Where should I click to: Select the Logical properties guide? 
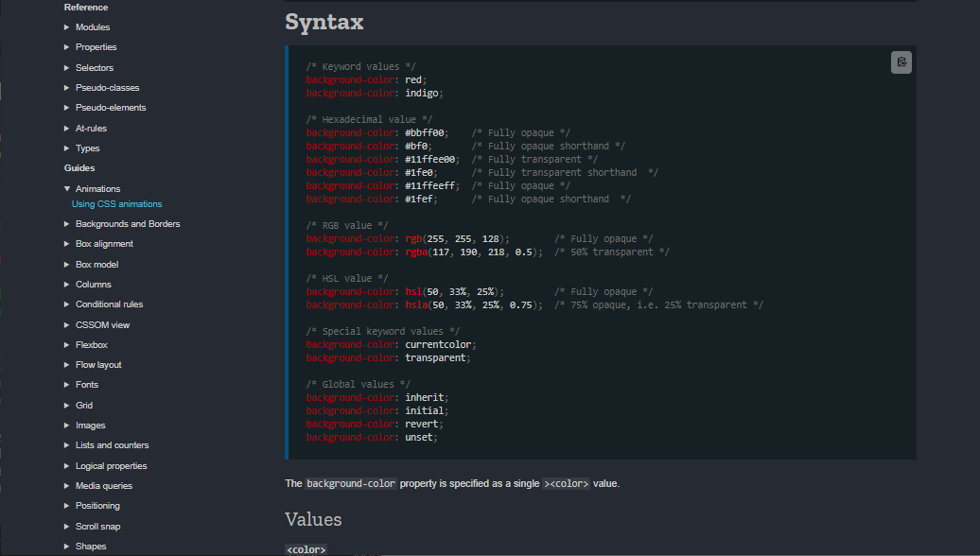pos(112,467)
